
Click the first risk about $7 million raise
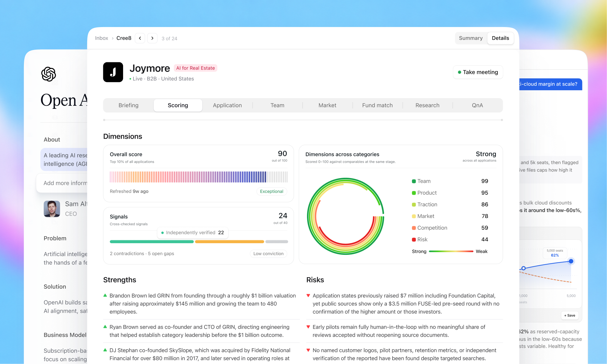tap(405, 304)
